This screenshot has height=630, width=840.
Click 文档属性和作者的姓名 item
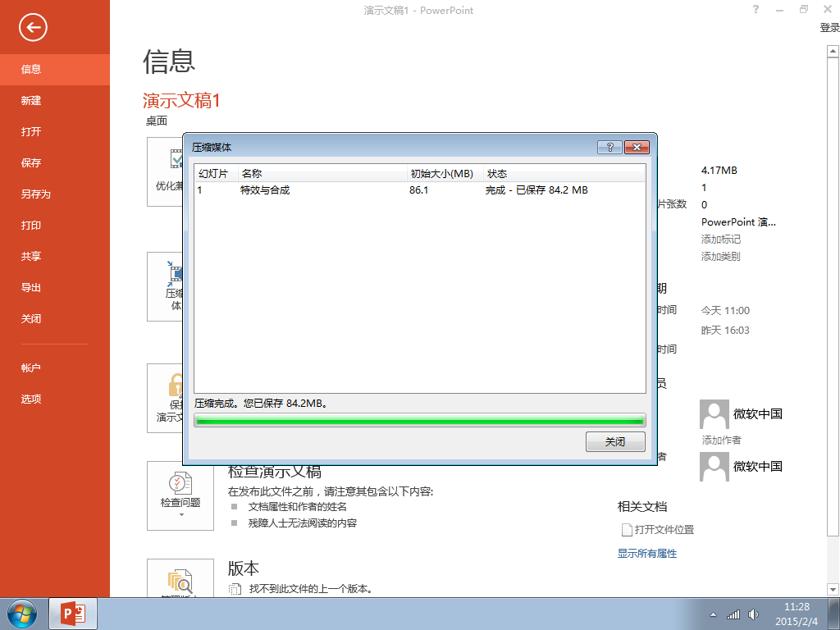[297, 507]
